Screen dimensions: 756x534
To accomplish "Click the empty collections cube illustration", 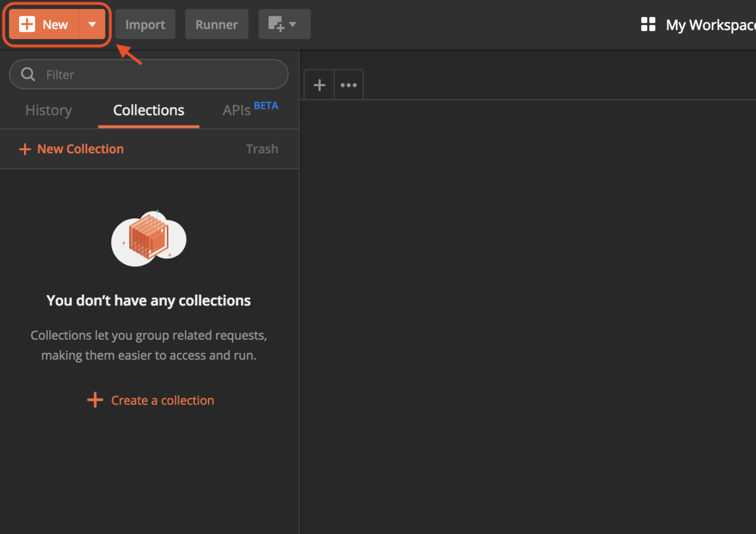I will coord(149,238).
